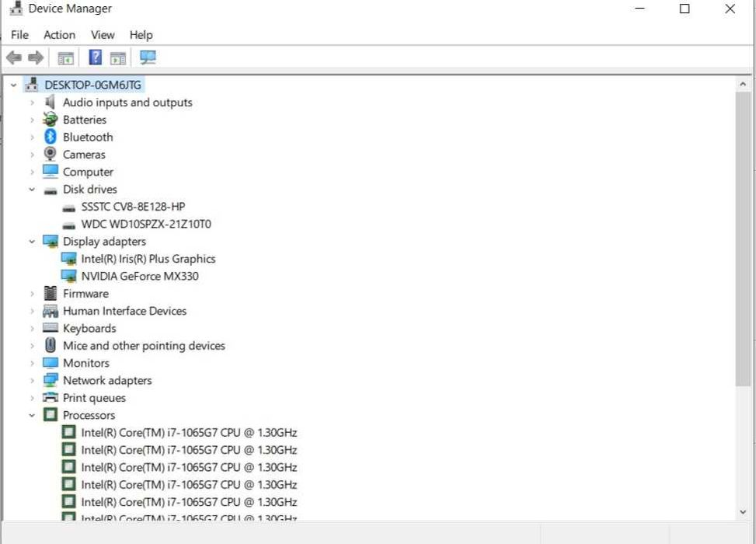This screenshot has width=756, height=544.
Task: Open the Help toolbar icon
Action: tap(96, 58)
